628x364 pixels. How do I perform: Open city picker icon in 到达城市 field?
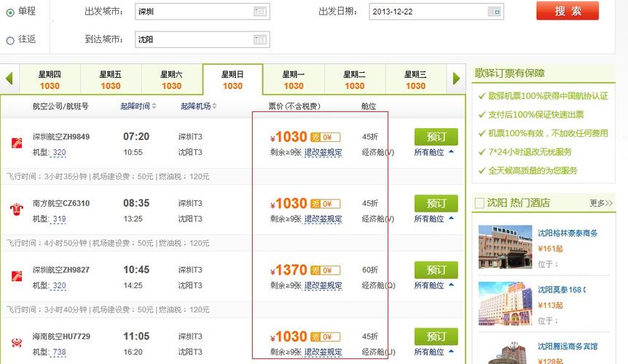click(x=260, y=39)
